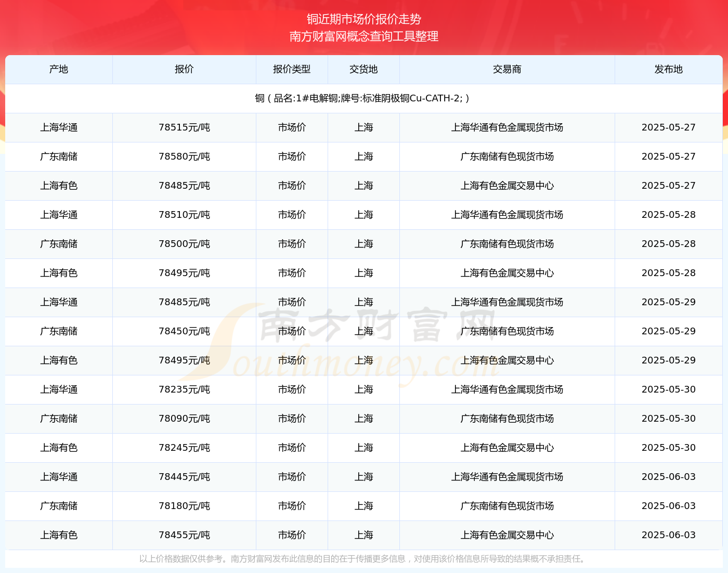Click 上海有色 in the 78245元/吨 row
The image size is (728, 573).
coord(59,448)
